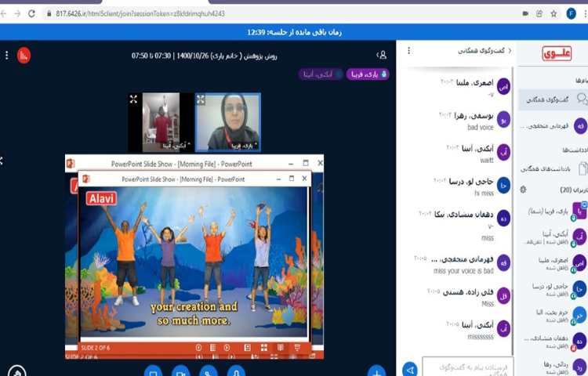
Task: Click the PowerPoint logo icon in the front window title bar
Action: point(86,179)
